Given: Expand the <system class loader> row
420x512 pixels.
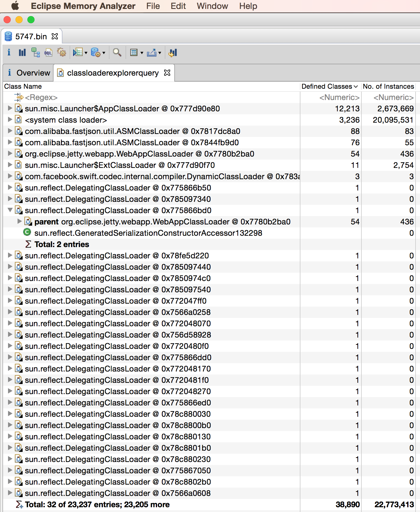Looking at the screenshot, I should click(10, 120).
